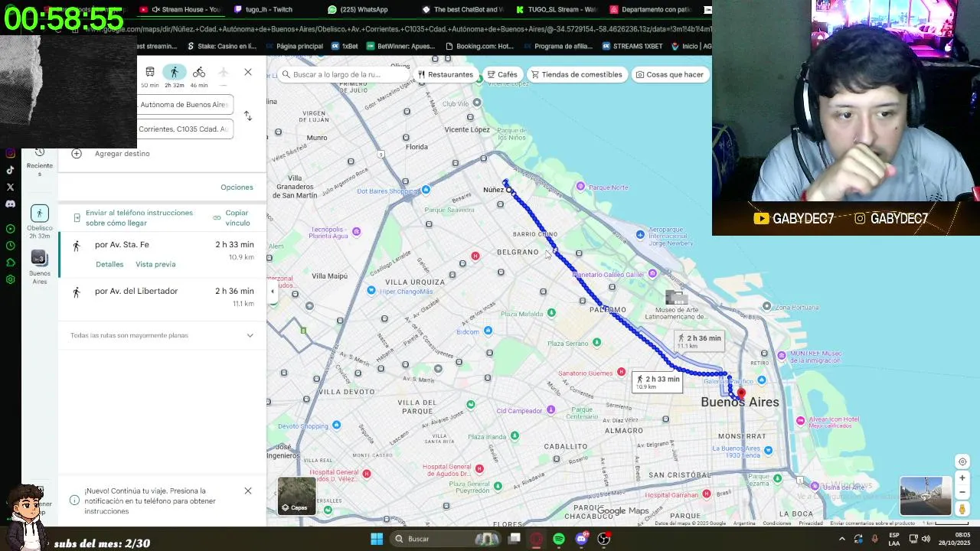Open the 'Stake: Casino en lí...' bookmark
This screenshot has width=980, height=551.
point(222,46)
